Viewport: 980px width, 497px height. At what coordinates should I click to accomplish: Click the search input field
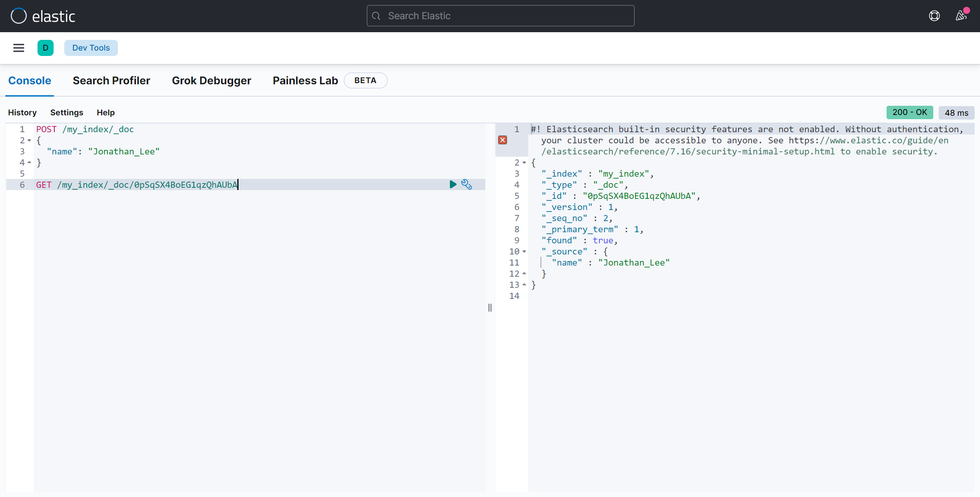tap(501, 16)
